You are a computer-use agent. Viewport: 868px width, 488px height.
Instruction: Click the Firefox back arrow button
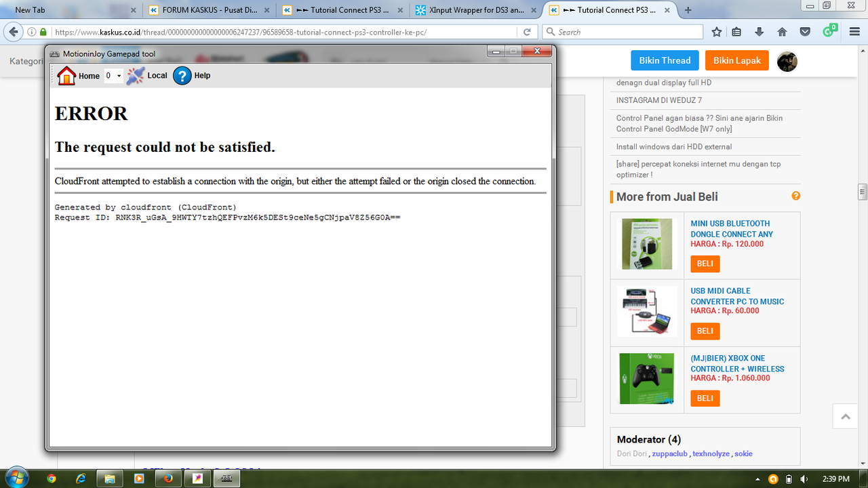tap(14, 32)
